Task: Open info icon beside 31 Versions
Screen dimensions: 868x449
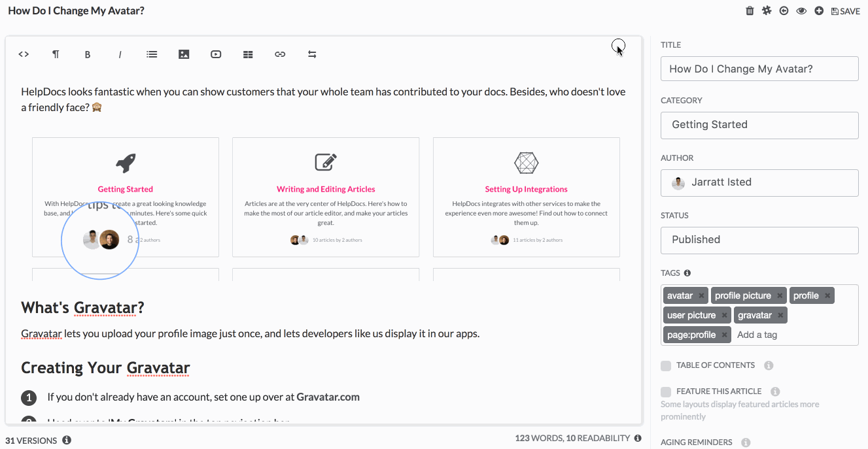Action: (67, 441)
